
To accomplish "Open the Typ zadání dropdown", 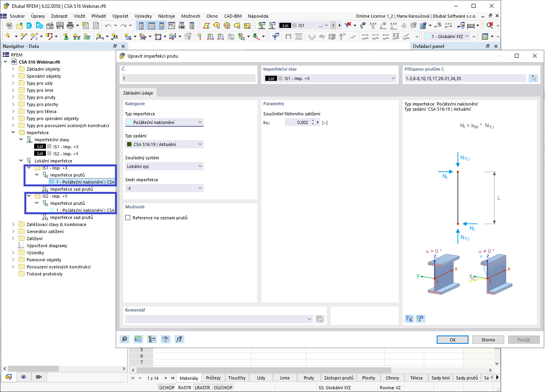I will pos(164,144).
